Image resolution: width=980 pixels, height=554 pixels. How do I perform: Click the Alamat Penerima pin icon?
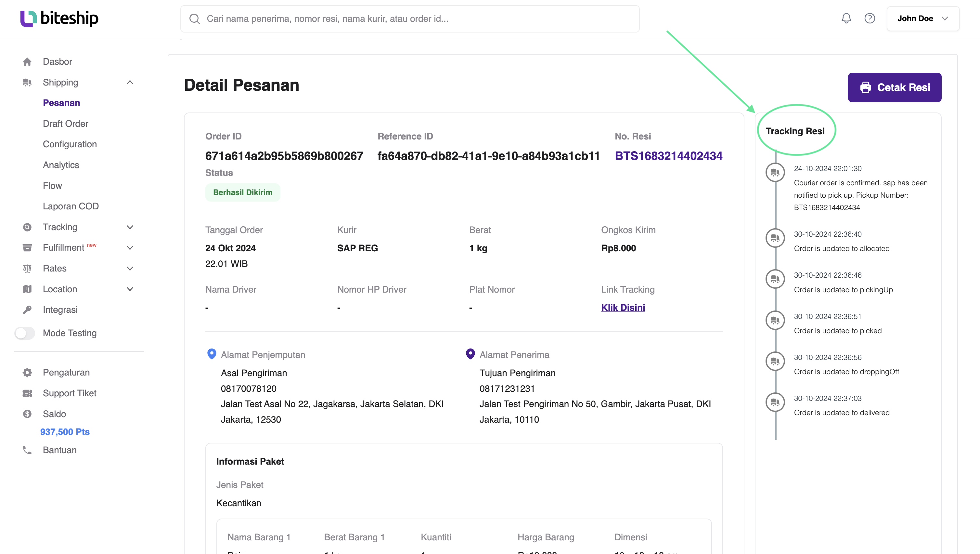(x=470, y=354)
